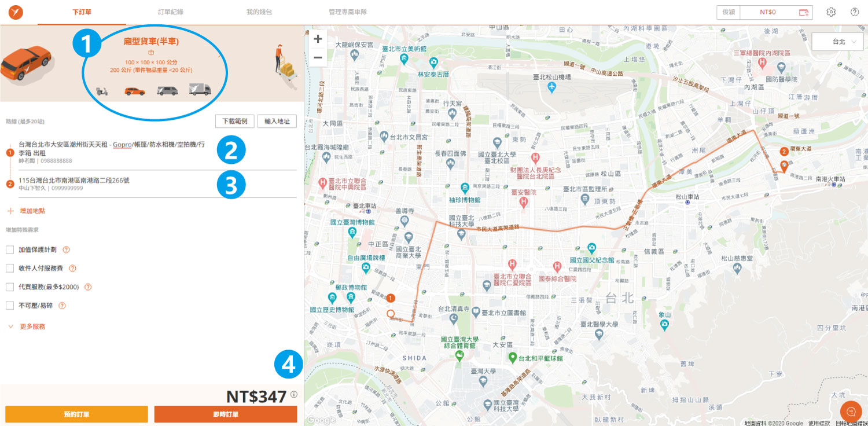View price details info icon
This screenshot has height=426, width=868.
(293, 395)
